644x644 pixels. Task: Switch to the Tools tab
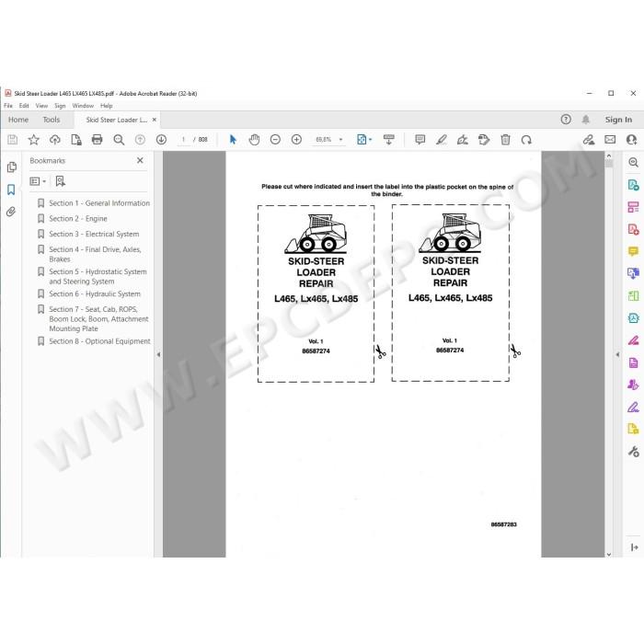52,120
